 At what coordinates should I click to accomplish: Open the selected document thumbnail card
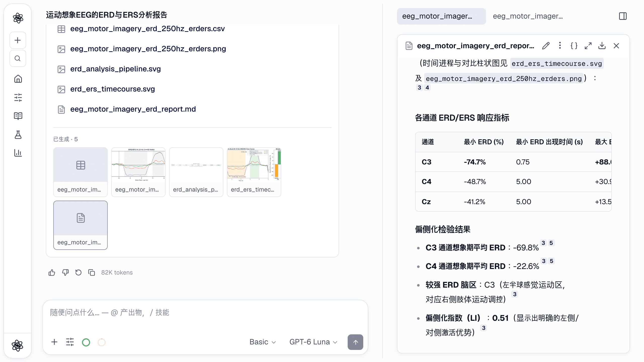tap(80, 225)
